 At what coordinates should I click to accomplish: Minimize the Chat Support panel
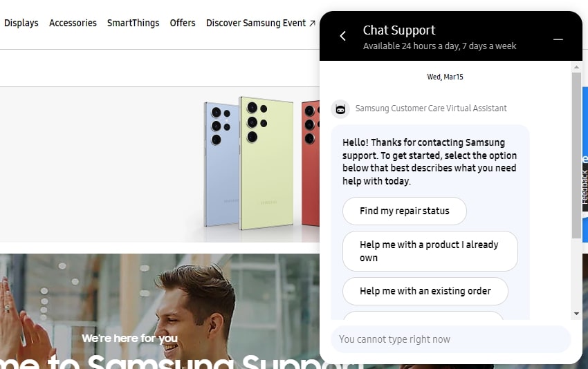click(558, 39)
